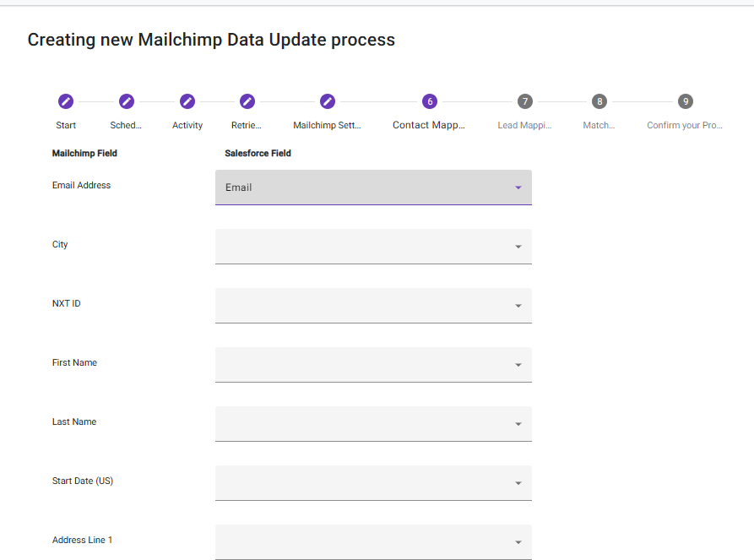Click the Activity step pencil icon
This screenshot has width=754, height=560.
[x=187, y=101]
